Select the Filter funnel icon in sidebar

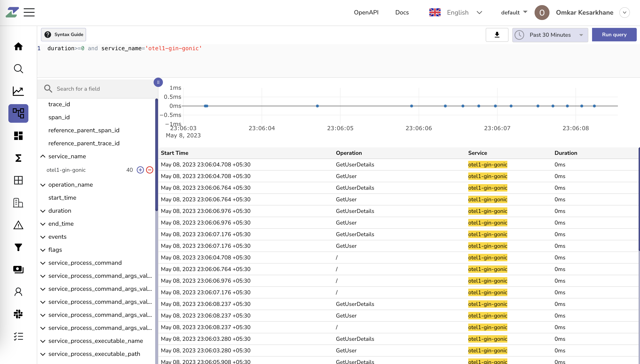[x=18, y=247]
